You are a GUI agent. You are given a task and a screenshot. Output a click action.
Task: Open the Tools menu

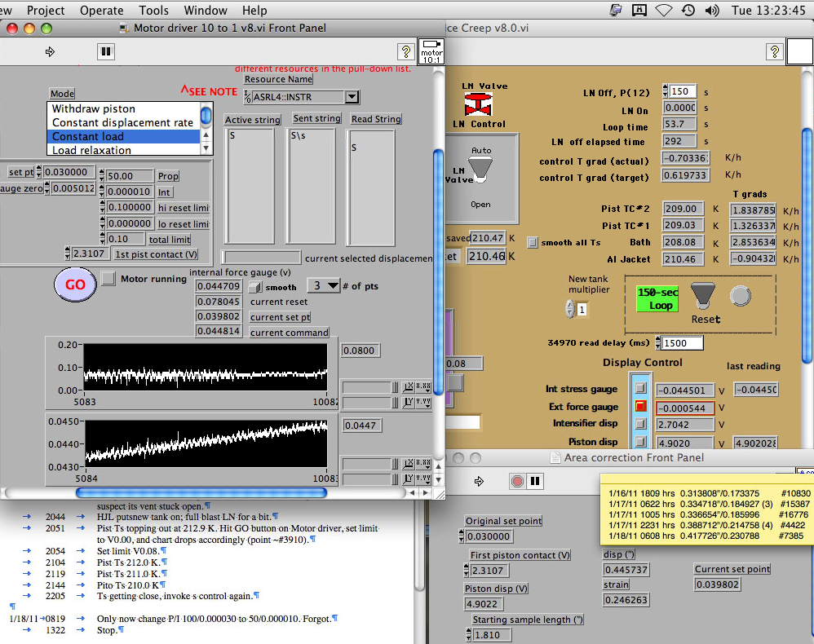[153, 10]
